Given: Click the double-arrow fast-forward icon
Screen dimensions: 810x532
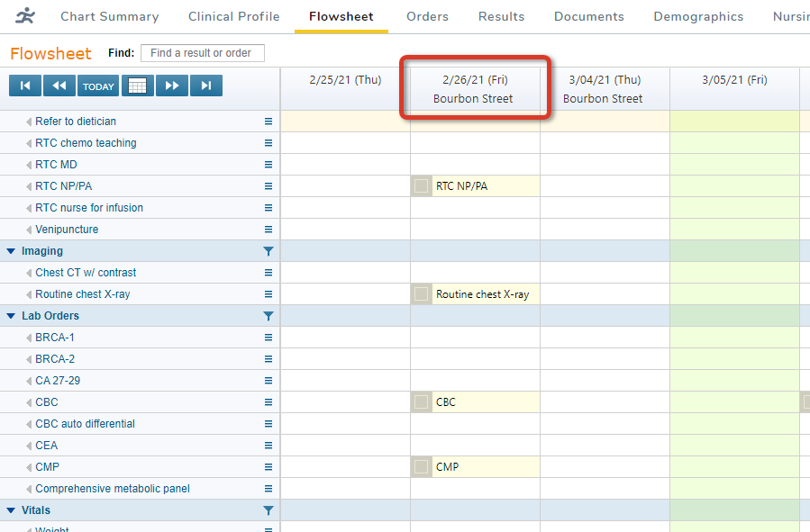Looking at the screenshot, I should [x=172, y=86].
